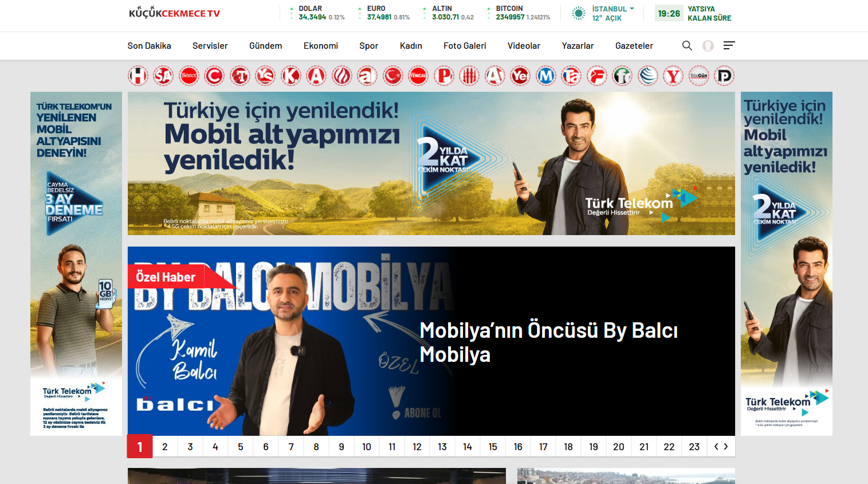Viewport: 868px width, 484px height.
Task: Click the user profile avatar icon
Action: tap(708, 46)
